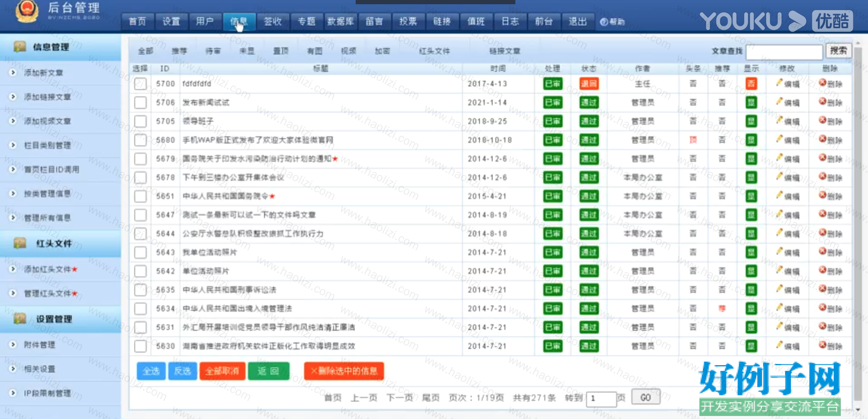Click the 设置管理 folder icon in sidebar
868x419 pixels.
(x=20, y=318)
